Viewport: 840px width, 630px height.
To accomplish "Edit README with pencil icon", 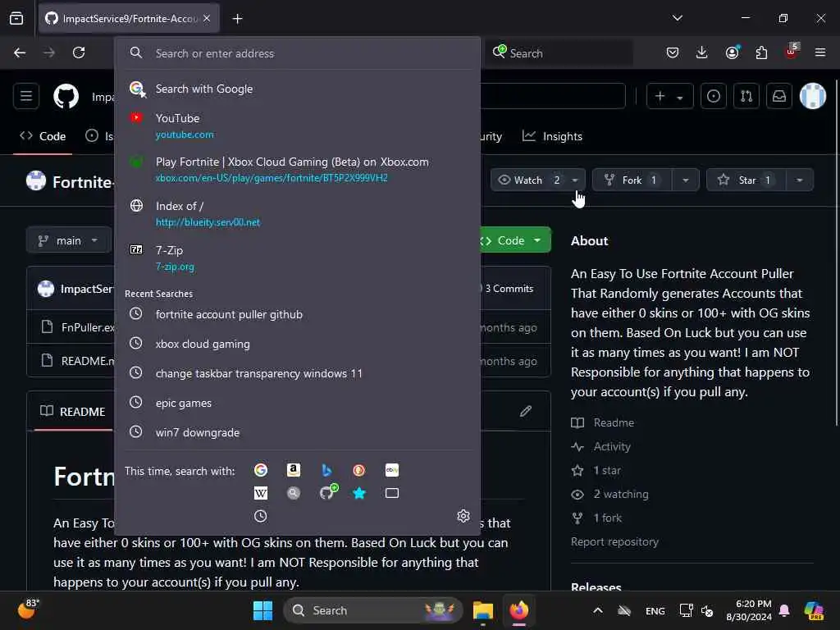I will pos(526,411).
